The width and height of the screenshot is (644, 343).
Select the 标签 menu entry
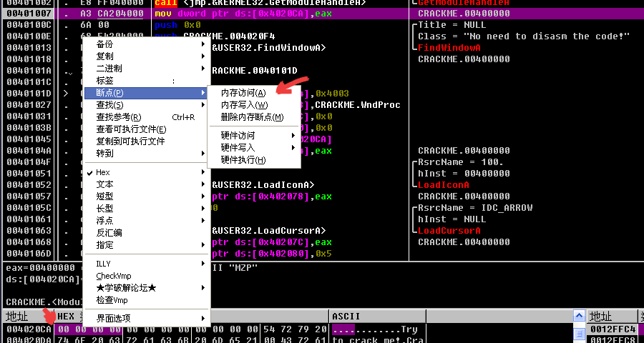pos(147,81)
